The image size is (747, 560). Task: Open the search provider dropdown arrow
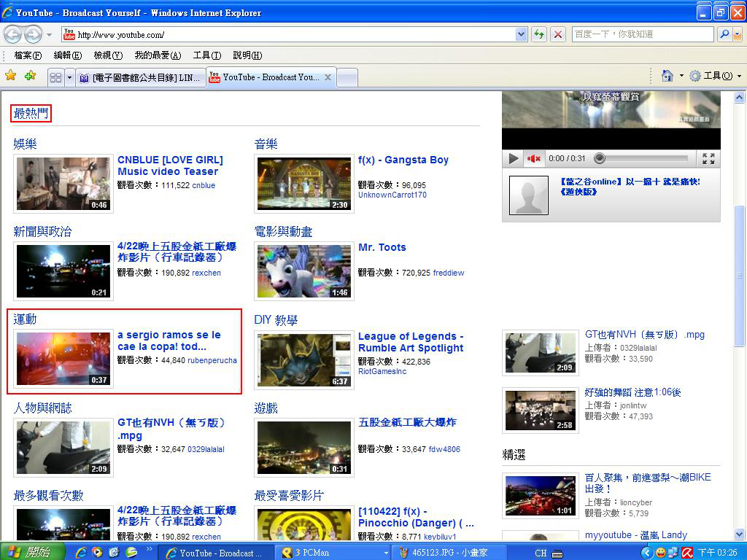tap(738, 34)
